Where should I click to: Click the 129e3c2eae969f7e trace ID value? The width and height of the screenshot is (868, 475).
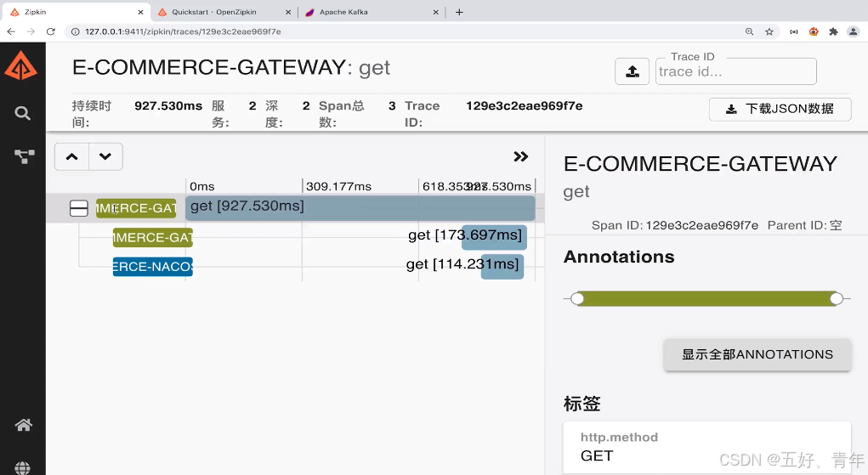pyautogui.click(x=525, y=105)
